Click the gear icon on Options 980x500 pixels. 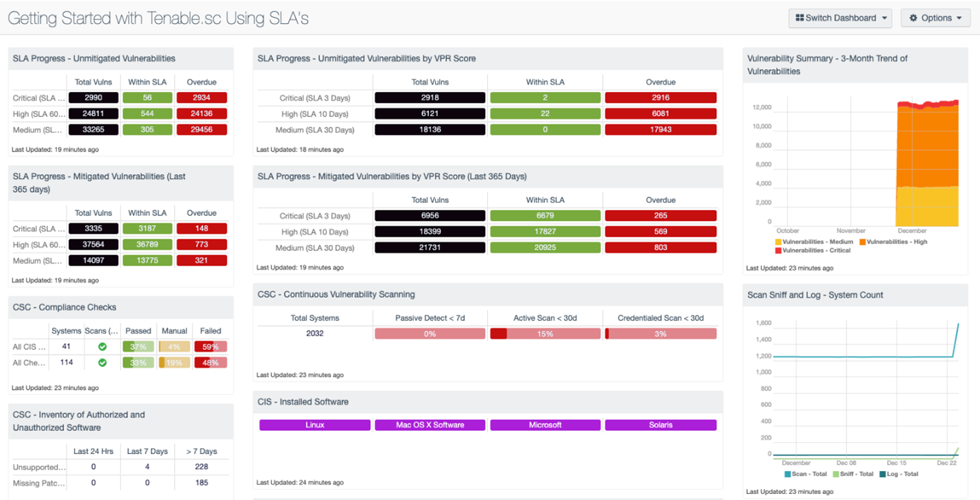coord(914,19)
